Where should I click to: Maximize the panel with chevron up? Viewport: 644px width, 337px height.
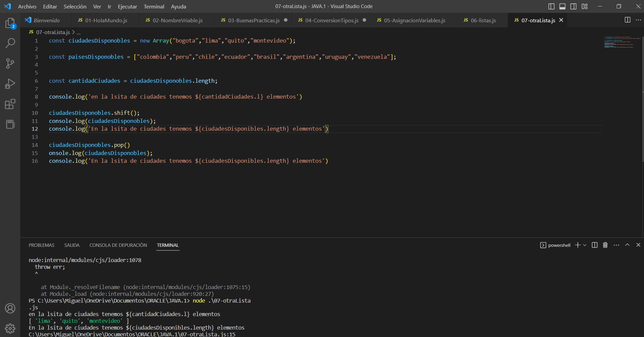coord(627,245)
